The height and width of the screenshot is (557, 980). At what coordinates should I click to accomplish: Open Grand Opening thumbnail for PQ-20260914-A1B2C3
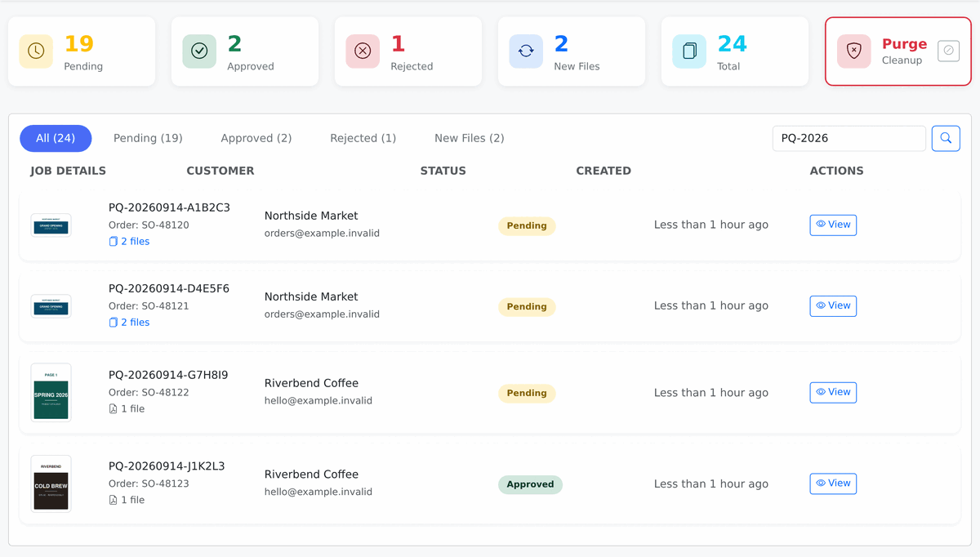[51, 225]
